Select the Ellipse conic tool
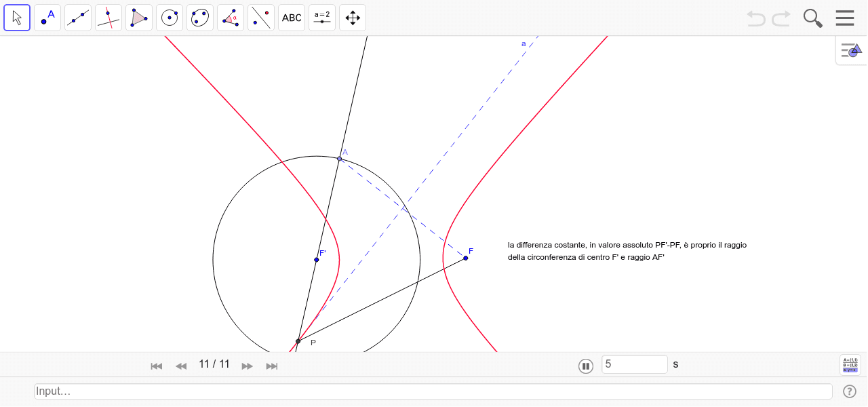Viewport: 868px width, 407px height. tap(200, 18)
